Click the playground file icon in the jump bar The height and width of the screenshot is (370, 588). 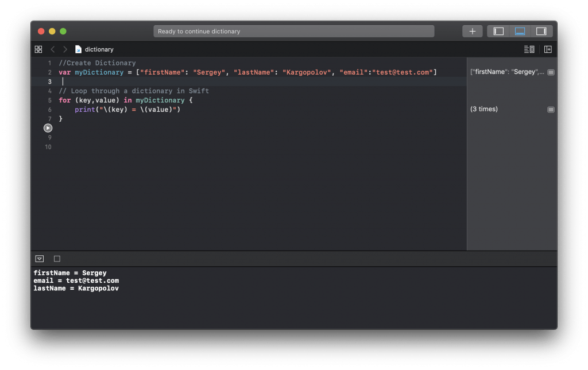(x=79, y=49)
